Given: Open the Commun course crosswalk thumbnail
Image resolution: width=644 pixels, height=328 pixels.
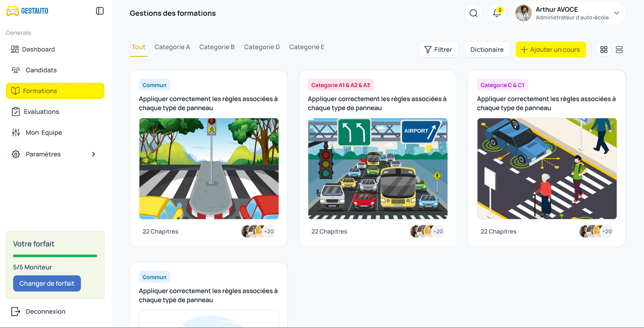Looking at the screenshot, I should (209, 169).
